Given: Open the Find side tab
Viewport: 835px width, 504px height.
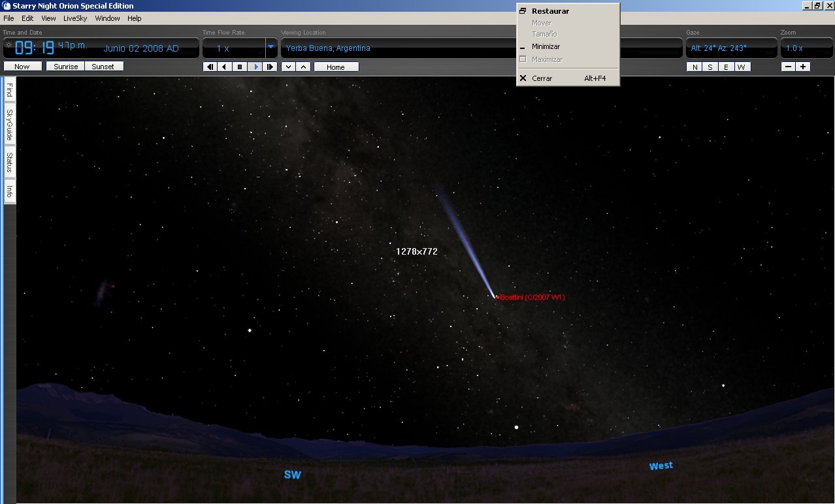Looking at the screenshot, I should tap(10, 90).
